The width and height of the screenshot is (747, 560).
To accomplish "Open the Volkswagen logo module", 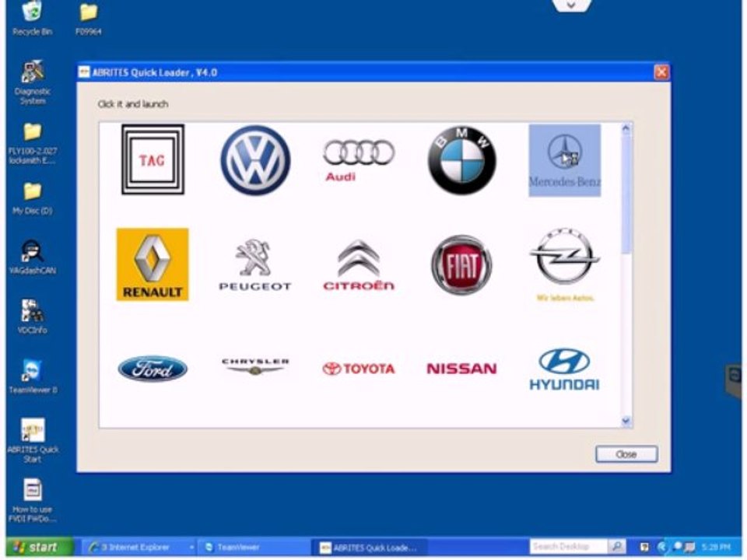I will coord(255,160).
